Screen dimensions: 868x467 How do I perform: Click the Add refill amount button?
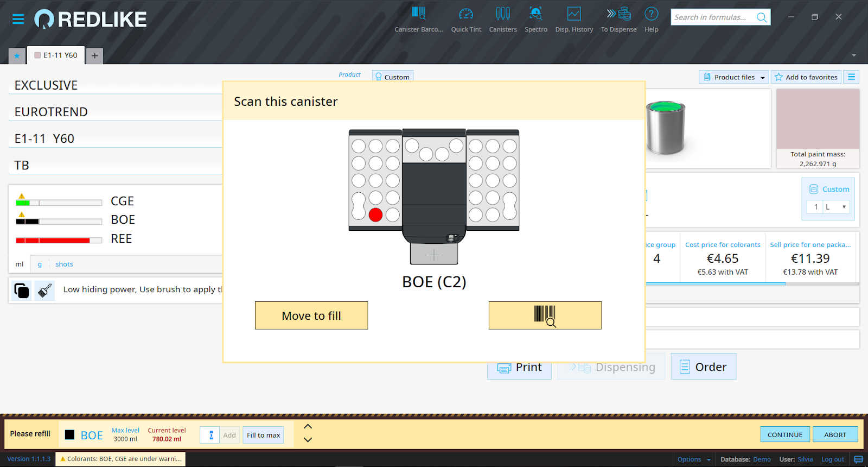229,435
